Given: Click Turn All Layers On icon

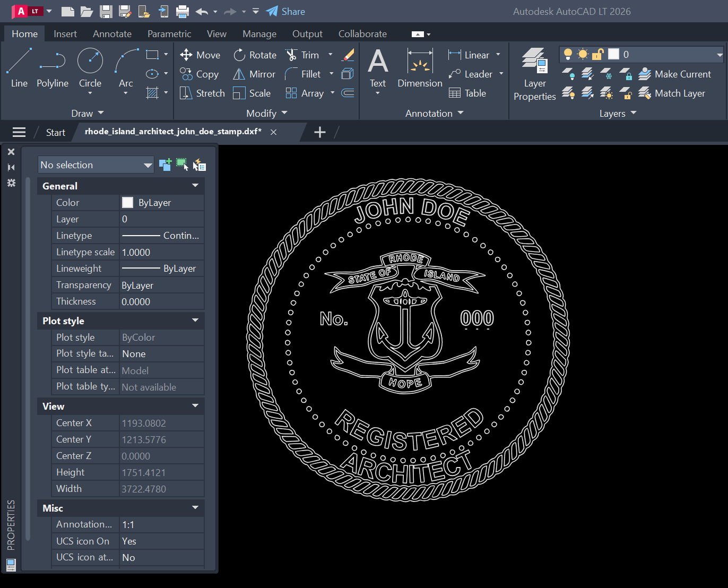Looking at the screenshot, I should 568,93.
